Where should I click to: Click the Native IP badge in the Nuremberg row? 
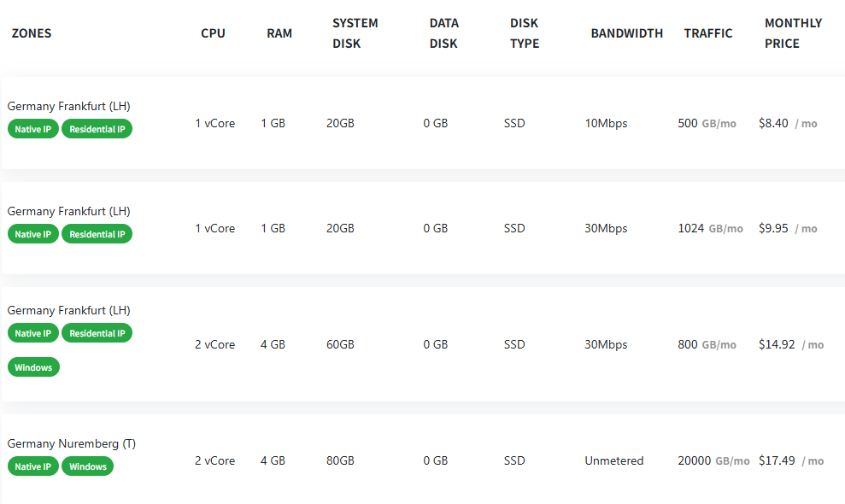[x=32, y=466]
